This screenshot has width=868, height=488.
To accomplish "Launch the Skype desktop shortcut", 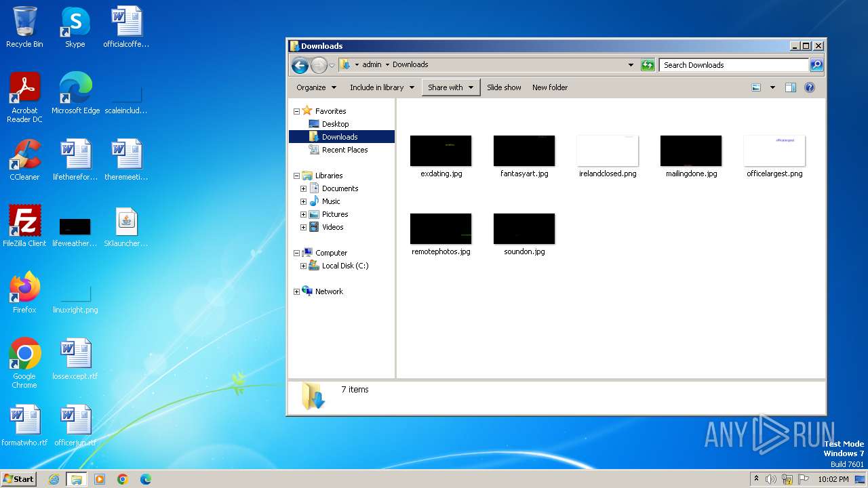I will click(x=75, y=27).
